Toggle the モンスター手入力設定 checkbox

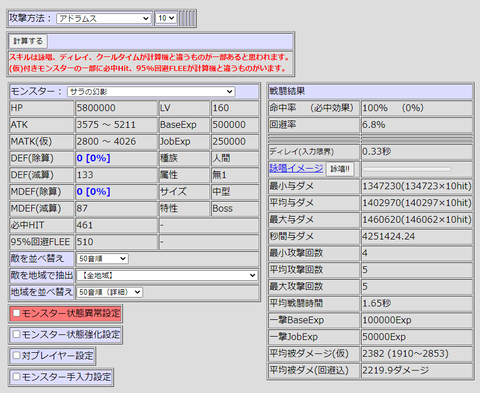(16, 377)
